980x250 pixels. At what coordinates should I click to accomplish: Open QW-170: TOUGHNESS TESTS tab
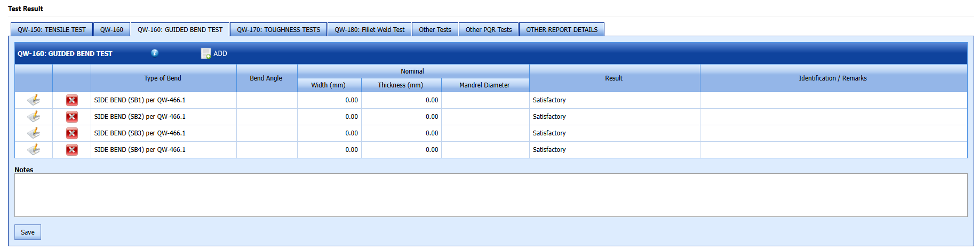[x=278, y=30]
